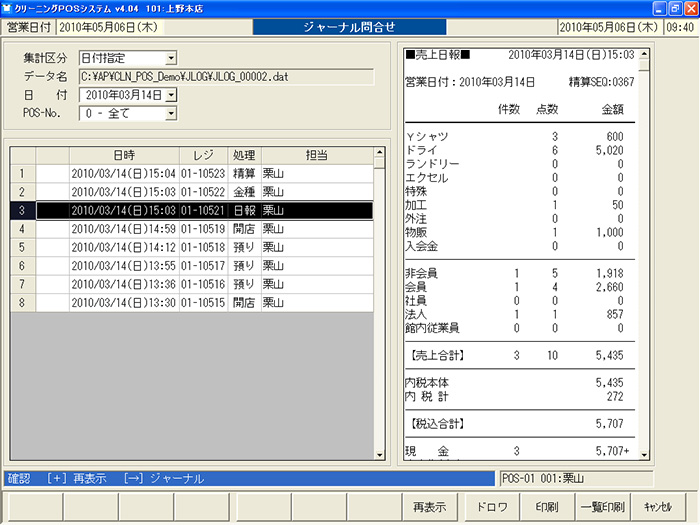This screenshot has width=700, height=525.
Task: Click the 処理 column header
Action: pos(245,155)
